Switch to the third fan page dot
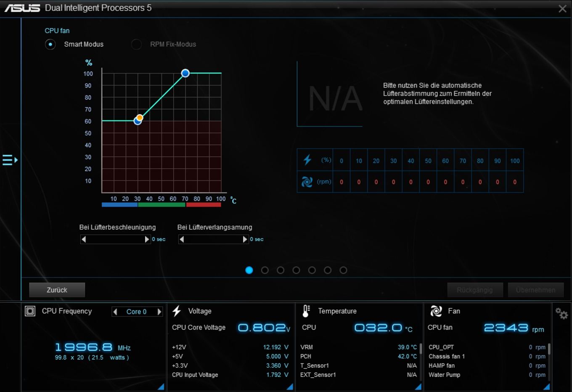Viewport: 572px width, 392px height. 281,270
